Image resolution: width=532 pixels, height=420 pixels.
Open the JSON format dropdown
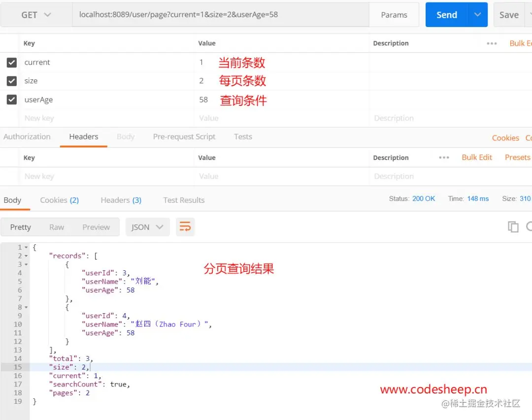(x=147, y=227)
